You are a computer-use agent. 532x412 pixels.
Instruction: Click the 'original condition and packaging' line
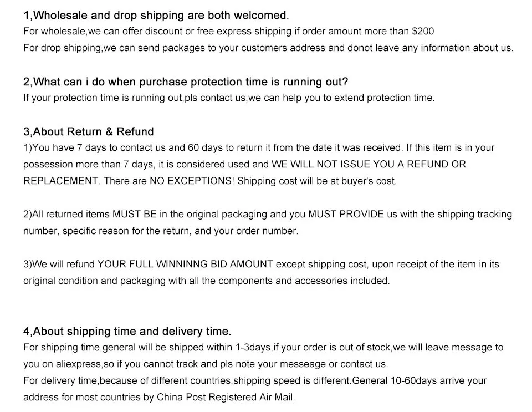pos(206,281)
